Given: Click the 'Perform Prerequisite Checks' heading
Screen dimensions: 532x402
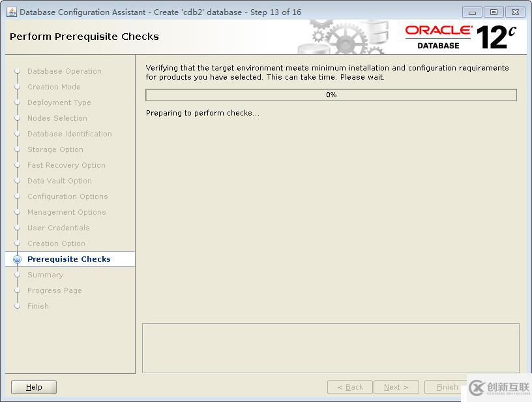Looking at the screenshot, I should click(84, 37).
